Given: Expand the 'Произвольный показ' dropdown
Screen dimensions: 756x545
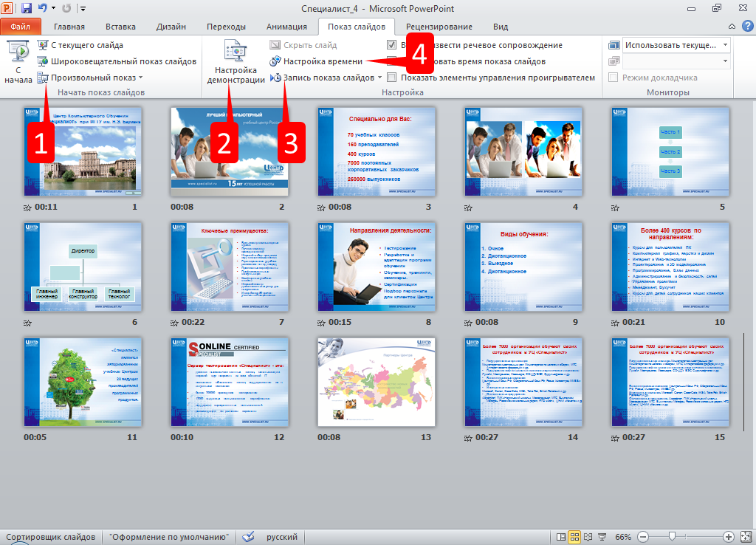Looking at the screenshot, I should click(x=140, y=78).
